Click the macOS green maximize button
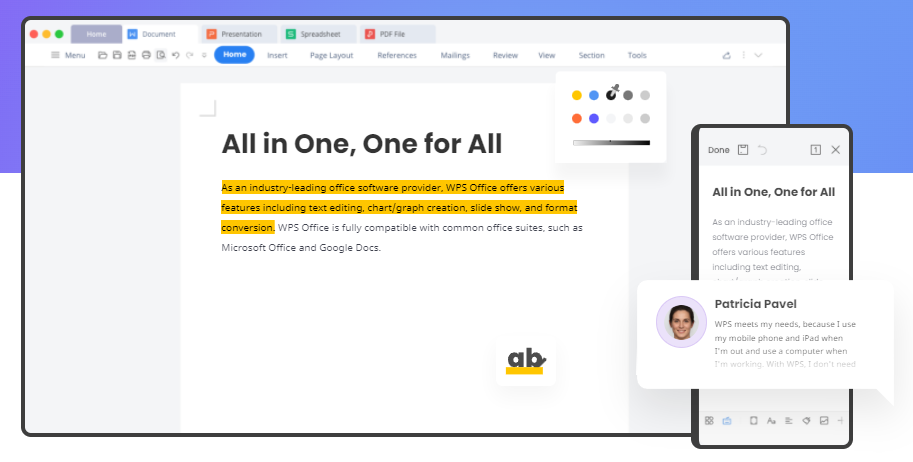Screen dimensions: 913x462 point(59,34)
